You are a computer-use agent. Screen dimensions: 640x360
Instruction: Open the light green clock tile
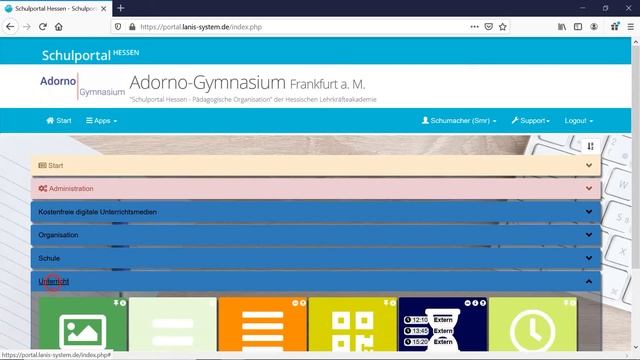click(533, 324)
